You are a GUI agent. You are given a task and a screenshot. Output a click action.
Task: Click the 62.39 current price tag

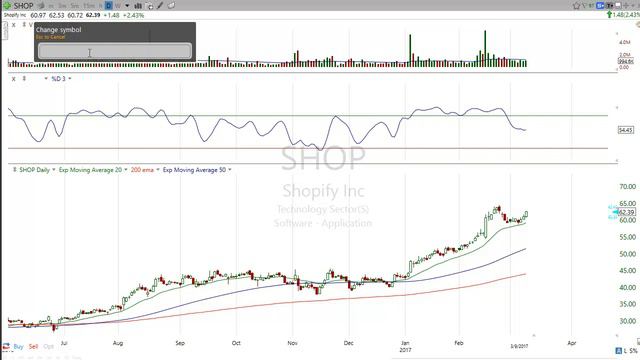point(626,212)
